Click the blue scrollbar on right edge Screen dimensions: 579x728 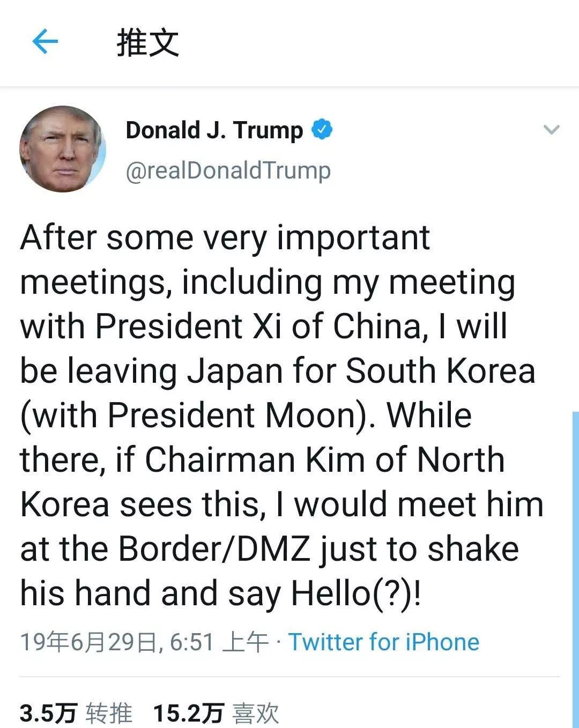pos(575,568)
